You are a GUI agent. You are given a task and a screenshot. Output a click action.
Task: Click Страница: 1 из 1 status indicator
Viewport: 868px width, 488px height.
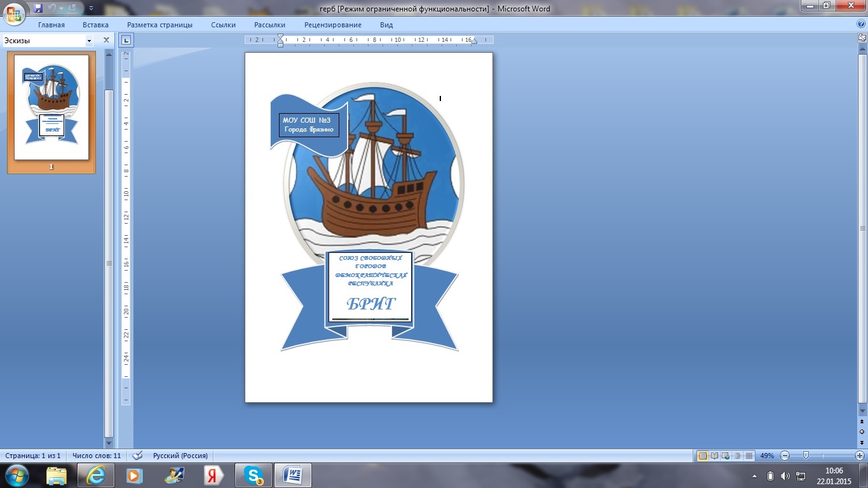33,456
